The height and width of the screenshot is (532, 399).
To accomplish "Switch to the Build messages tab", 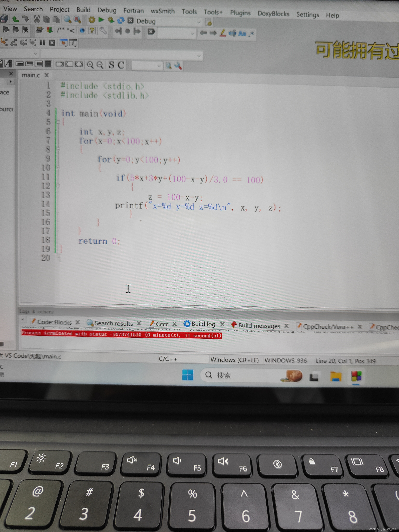I will [256, 325].
